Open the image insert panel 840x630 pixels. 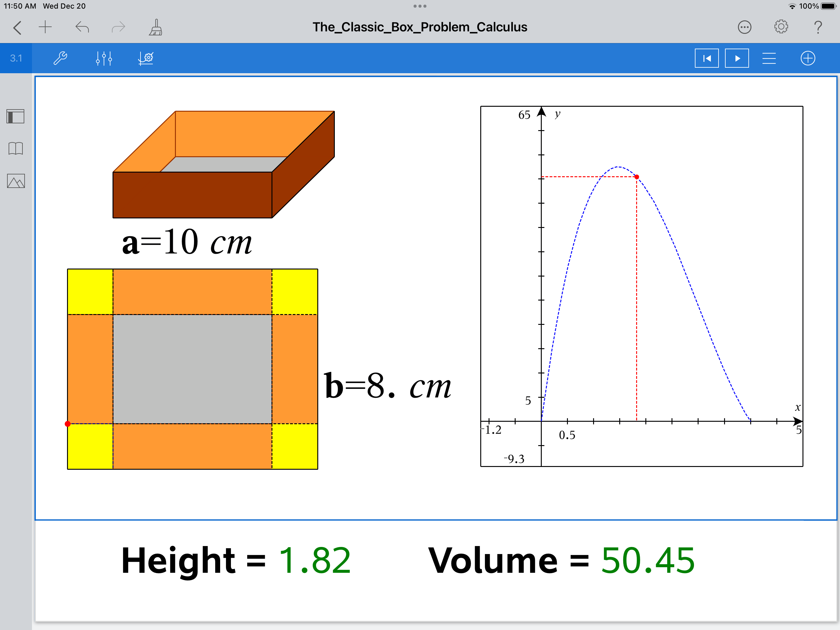click(16, 181)
